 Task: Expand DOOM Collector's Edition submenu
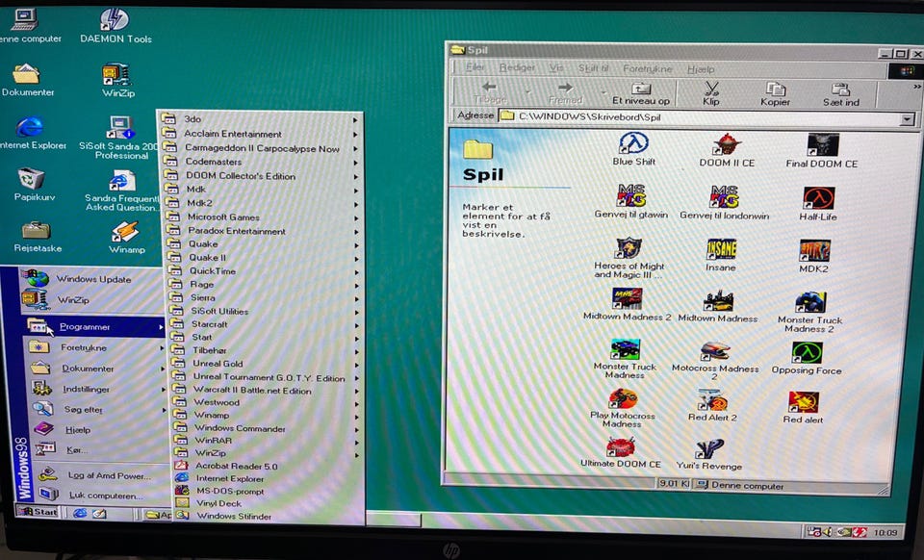pyautogui.click(x=262, y=175)
